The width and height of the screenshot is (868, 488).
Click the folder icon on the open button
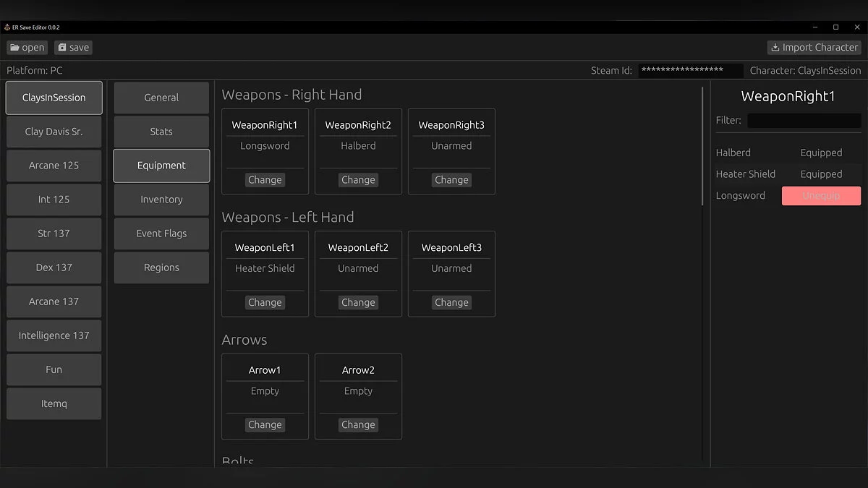pyautogui.click(x=16, y=47)
